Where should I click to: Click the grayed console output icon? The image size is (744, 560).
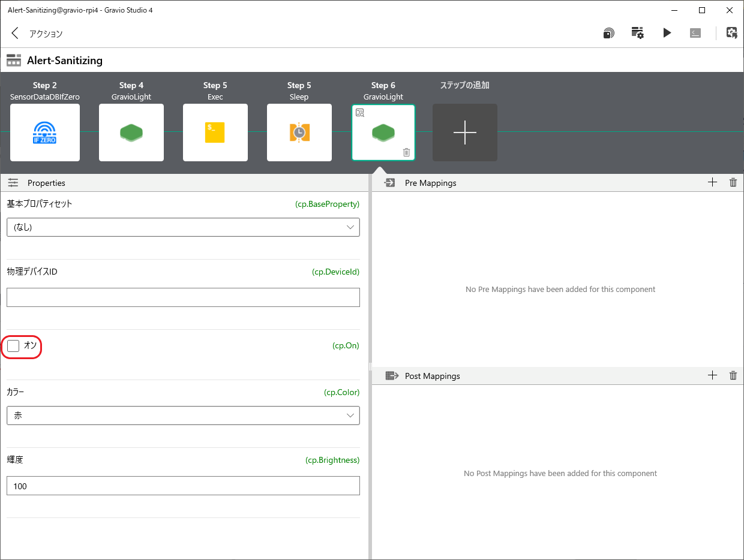pos(695,33)
